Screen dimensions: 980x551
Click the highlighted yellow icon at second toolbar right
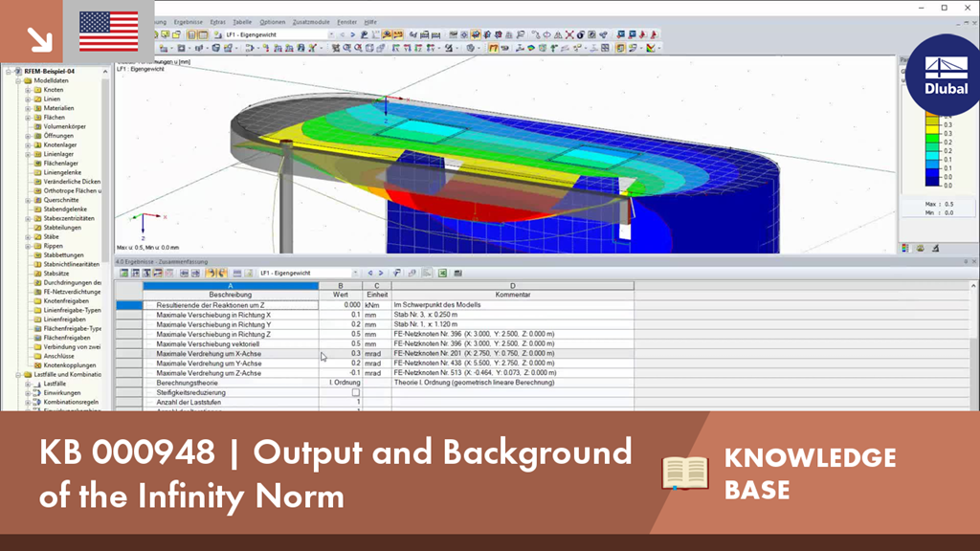(620, 48)
